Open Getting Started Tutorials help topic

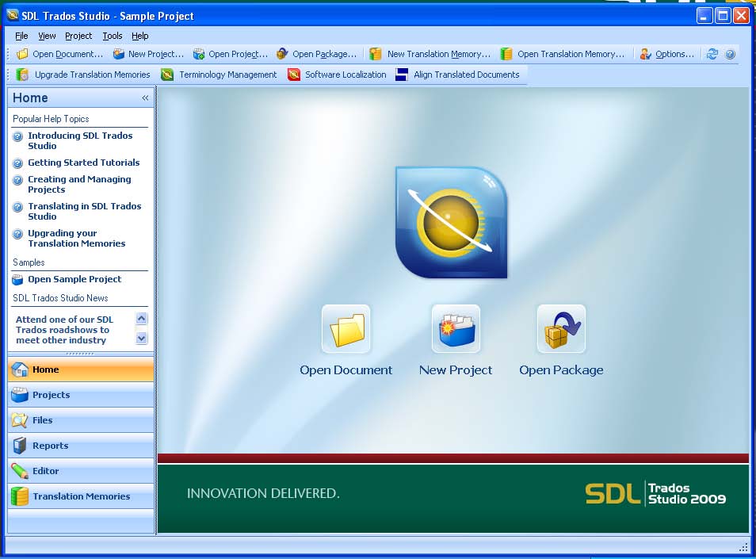83,163
